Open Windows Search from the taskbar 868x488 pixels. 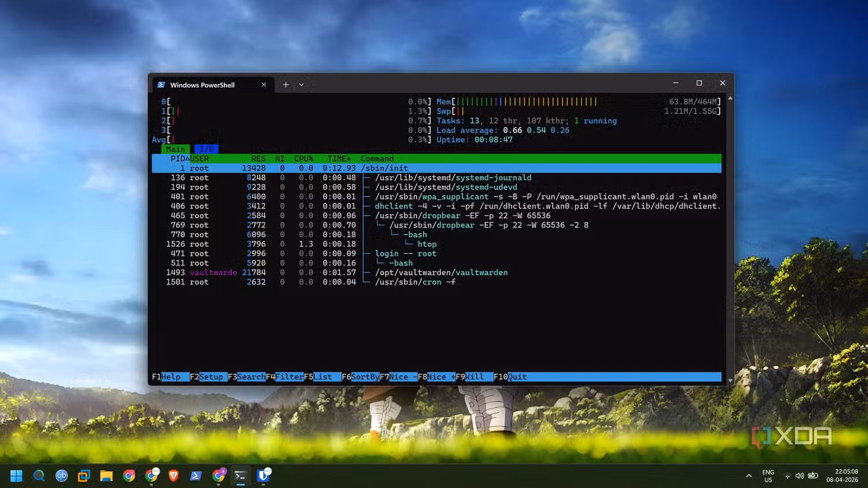click(39, 476)
